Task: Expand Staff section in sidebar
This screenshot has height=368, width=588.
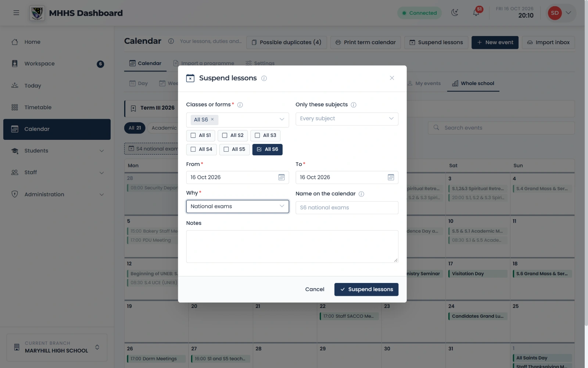Action: [57, 173]
